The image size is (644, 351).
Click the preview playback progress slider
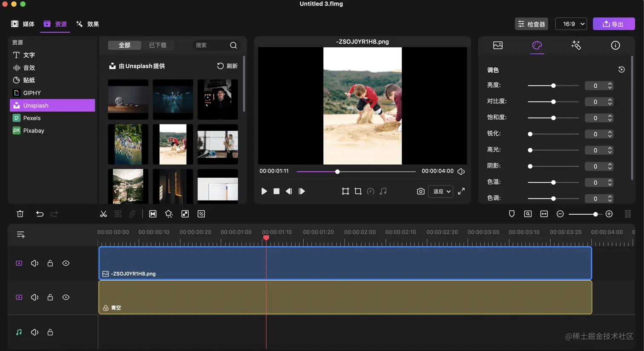pyautogui.click(x=356, y=172)
